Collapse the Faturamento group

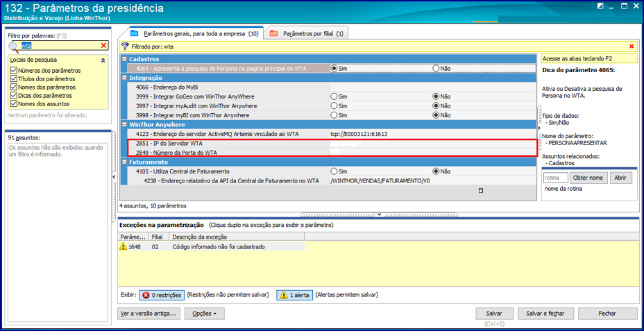point(124,162)
